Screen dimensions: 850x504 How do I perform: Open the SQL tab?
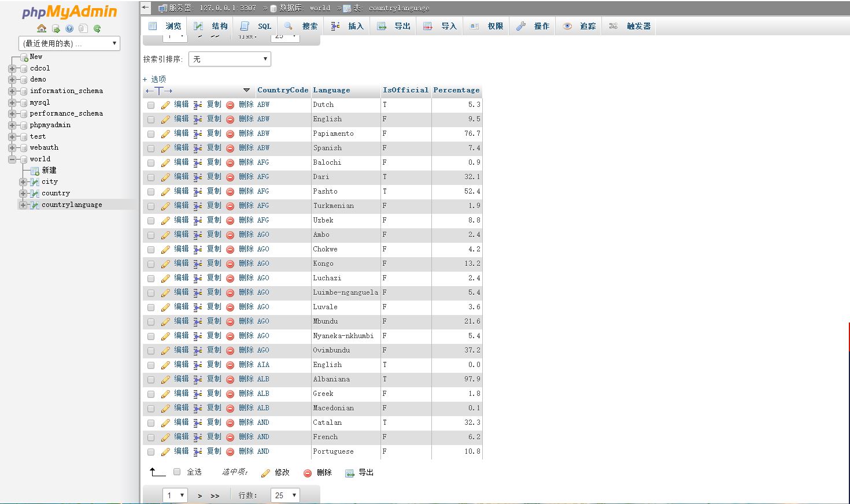(x=256, y=26)
